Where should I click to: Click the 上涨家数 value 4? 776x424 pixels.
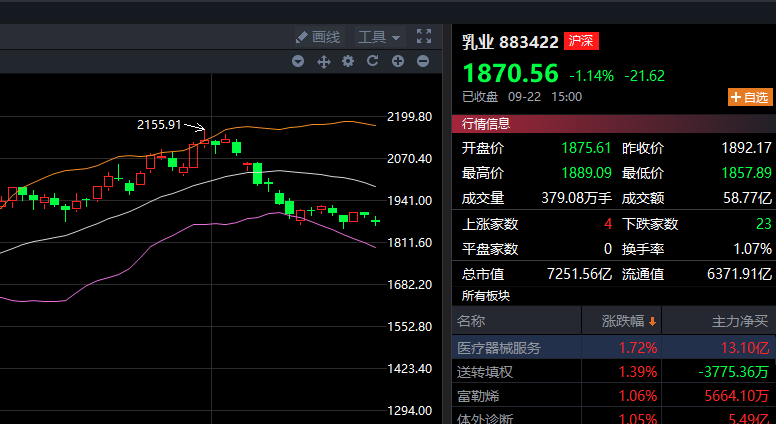[608, 224]
